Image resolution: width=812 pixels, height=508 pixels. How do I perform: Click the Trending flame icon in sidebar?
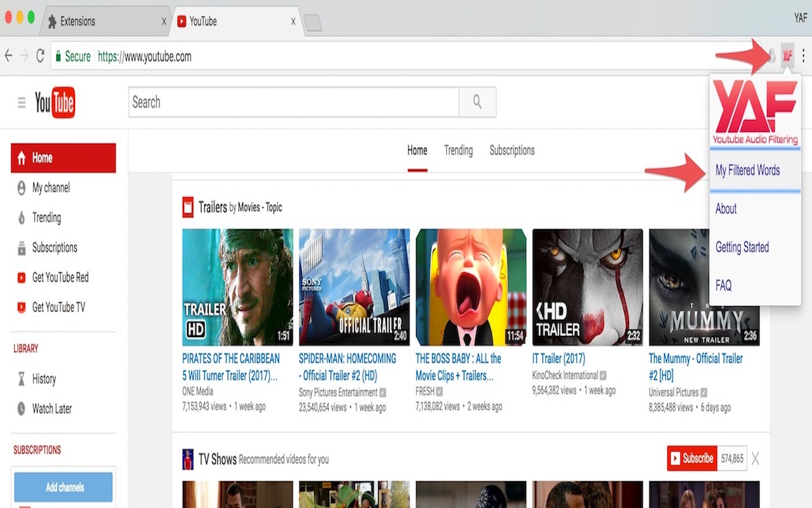21,218
